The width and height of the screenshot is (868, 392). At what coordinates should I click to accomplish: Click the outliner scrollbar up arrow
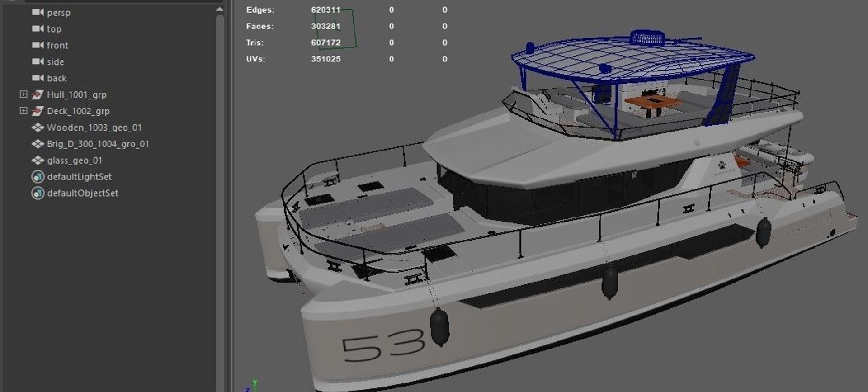click(x=220, y=9)
